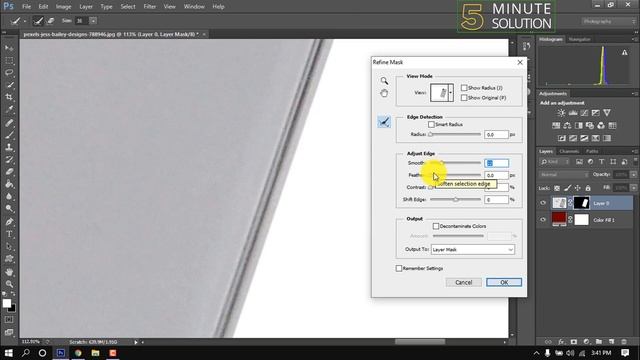The height and width of the screenshot is (360, 640).
Task: Click the foreground color swatch
Action: [x=7, y=303]
